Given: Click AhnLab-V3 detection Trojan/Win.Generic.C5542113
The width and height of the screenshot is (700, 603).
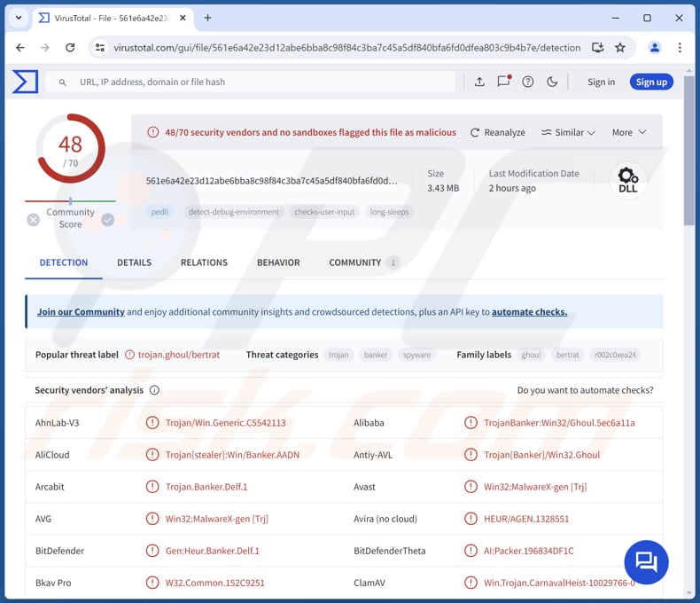Looking at the screenshot, I should tap(225, 423).
